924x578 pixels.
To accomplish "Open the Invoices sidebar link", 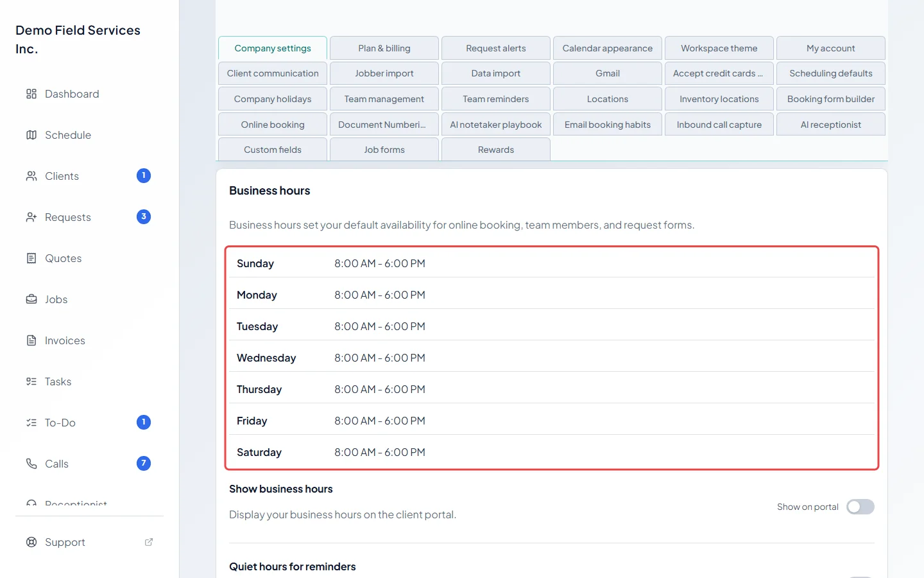I will pyautogui.click(x=89, y=340).
